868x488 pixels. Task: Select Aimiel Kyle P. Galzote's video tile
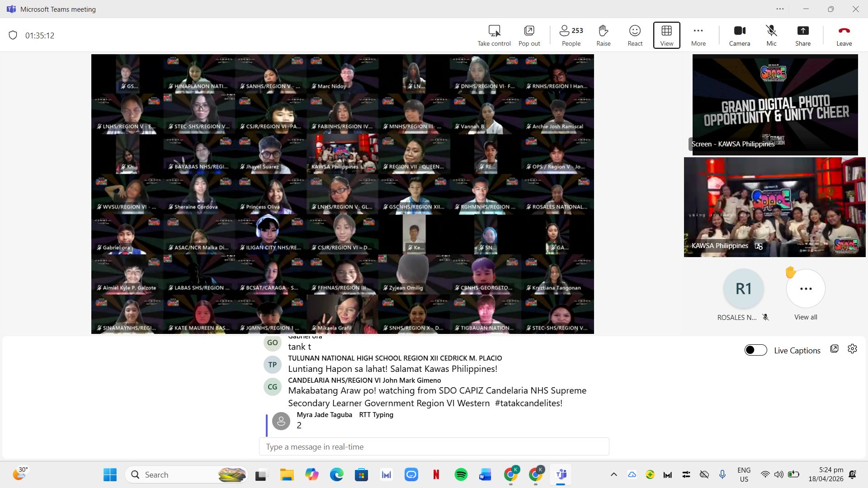(x=127, y=275)
